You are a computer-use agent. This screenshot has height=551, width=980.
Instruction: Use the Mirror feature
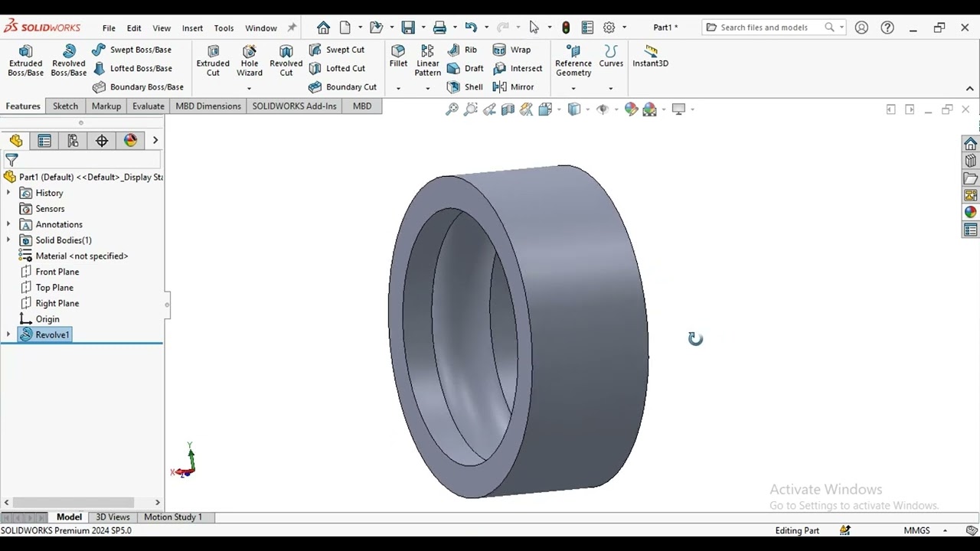513,87
